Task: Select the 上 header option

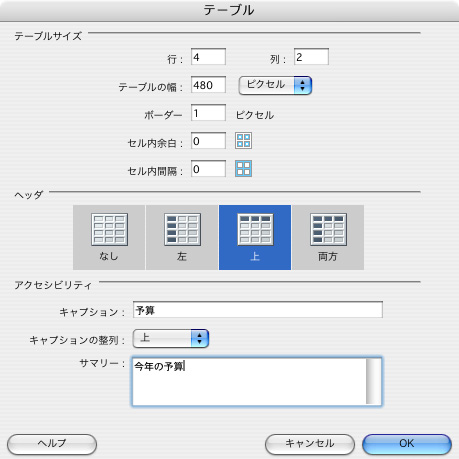Action: pyautogui.click(x=255, y=237)
